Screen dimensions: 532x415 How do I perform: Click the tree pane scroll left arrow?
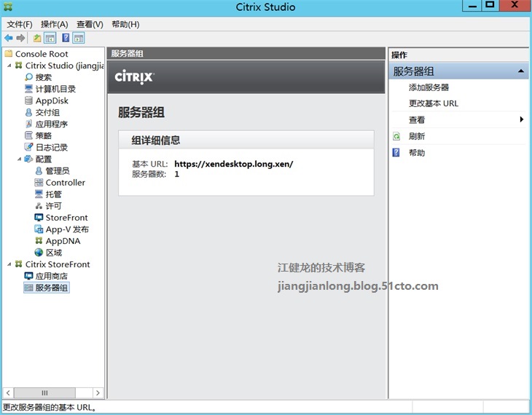pyautogui.click(x=8, y=393)
